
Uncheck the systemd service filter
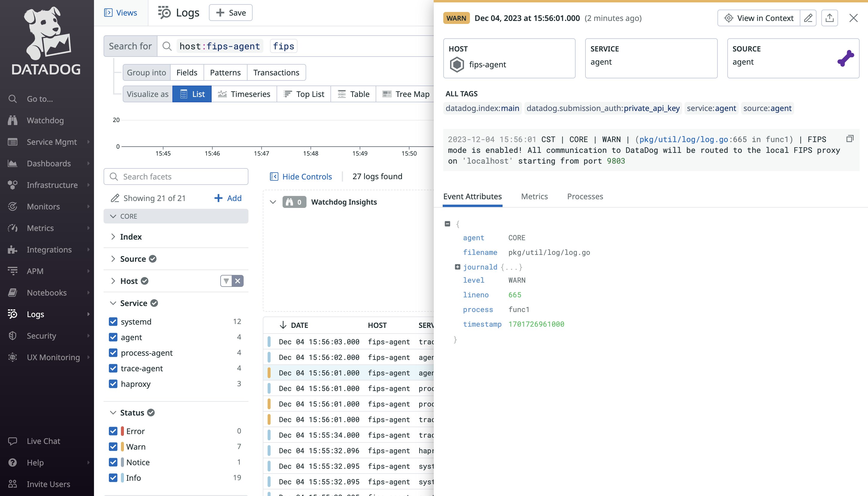coord(113,321)
